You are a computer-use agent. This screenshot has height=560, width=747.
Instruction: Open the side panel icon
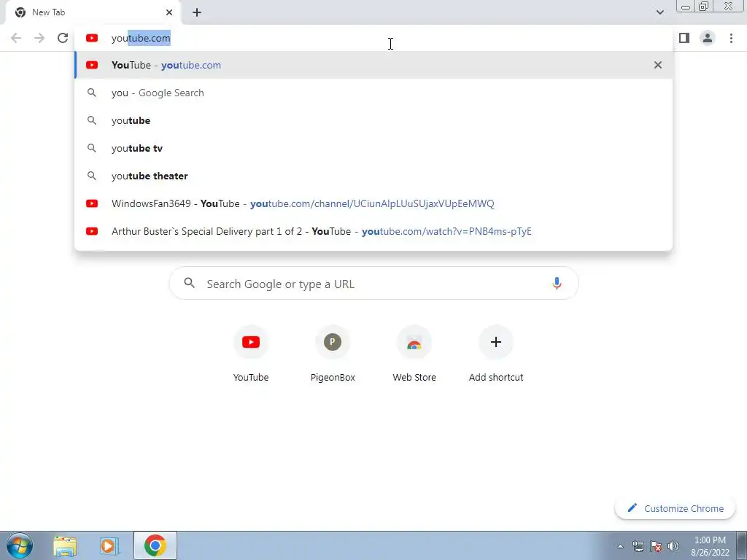tap(684, 38)
